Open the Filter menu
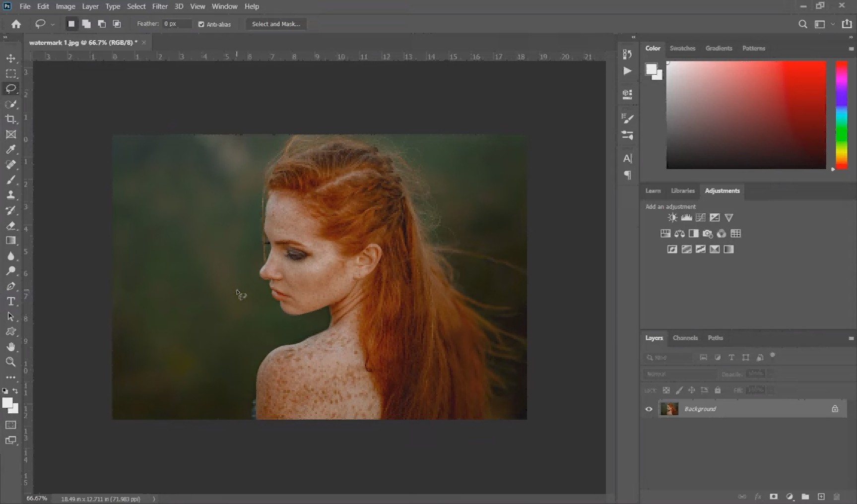857x504 pixels. point(160,6)
